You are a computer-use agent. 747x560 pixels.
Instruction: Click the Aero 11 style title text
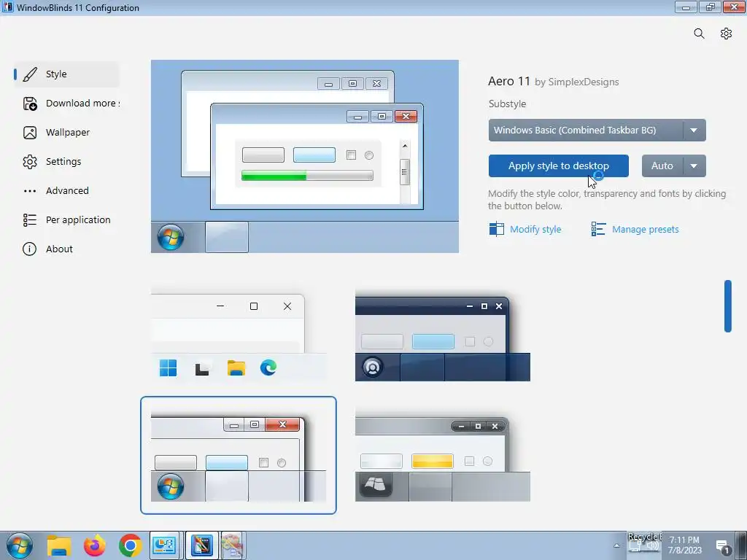point(508,82)
